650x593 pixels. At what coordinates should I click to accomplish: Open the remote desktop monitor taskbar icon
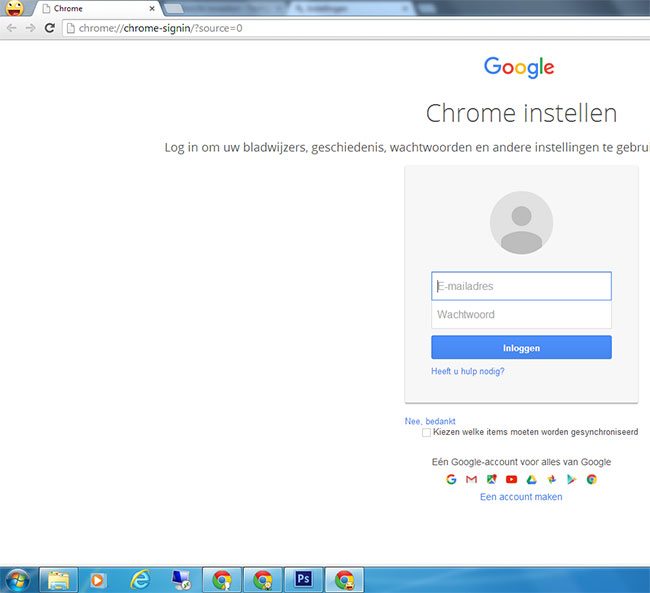point(181,580)
